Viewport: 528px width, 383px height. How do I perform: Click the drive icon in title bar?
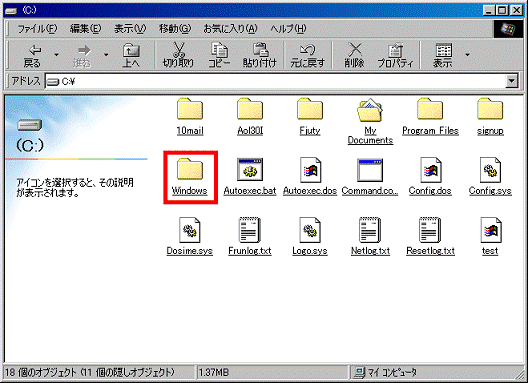tap(12, 10)
